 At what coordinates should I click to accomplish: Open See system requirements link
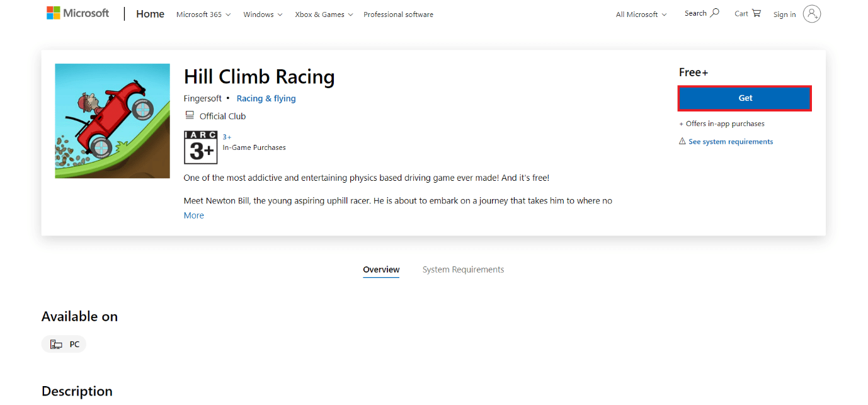click(x=731, y=142)
